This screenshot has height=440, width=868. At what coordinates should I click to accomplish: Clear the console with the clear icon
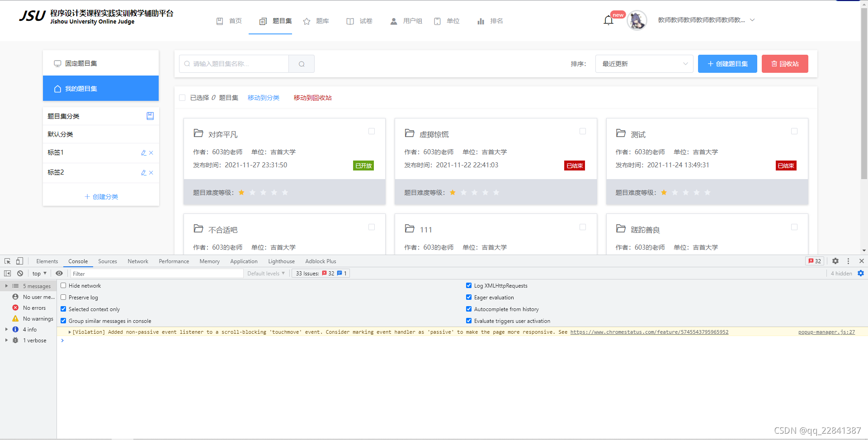pyautogui.click(x=20, y=273)
